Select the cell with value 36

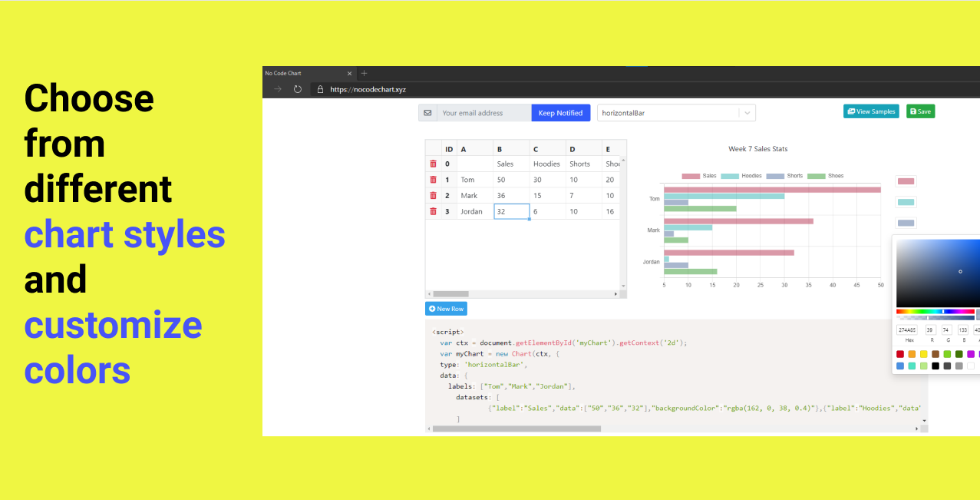pos(511,196)
